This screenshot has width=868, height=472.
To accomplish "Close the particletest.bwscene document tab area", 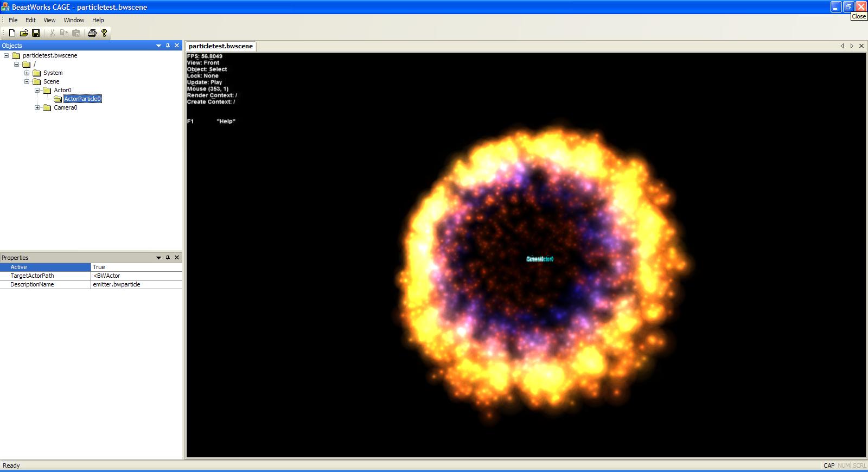I will point(861,46).
